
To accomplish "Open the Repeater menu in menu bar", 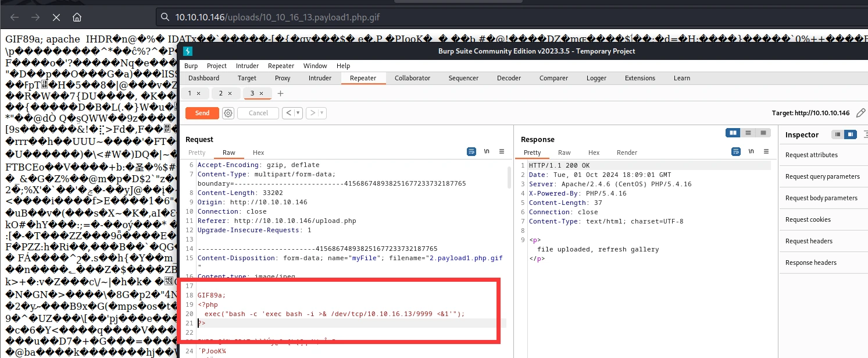I will [281, 66].
